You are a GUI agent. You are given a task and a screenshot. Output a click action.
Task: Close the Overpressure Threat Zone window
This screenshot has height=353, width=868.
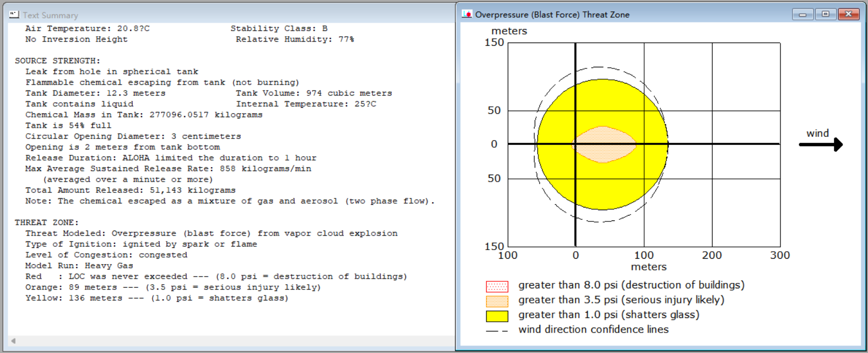pos(849,15)
